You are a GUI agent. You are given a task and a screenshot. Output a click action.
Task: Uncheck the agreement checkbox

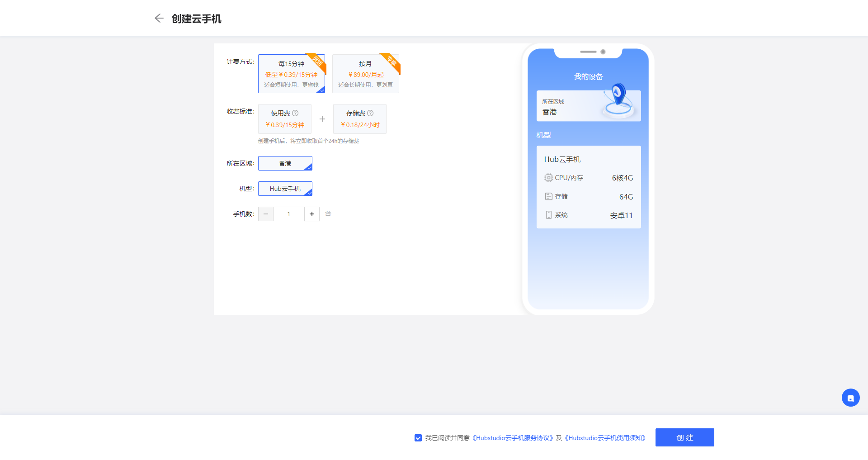pyautogui.click(x=418, y=438)
